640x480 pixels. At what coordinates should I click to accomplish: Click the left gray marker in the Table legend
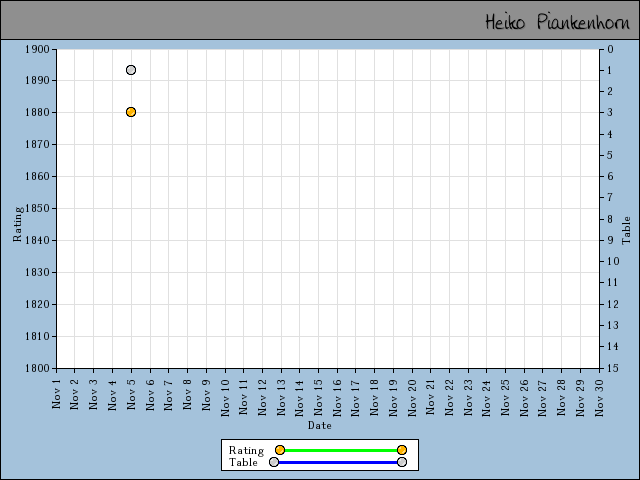click(274, 462)
